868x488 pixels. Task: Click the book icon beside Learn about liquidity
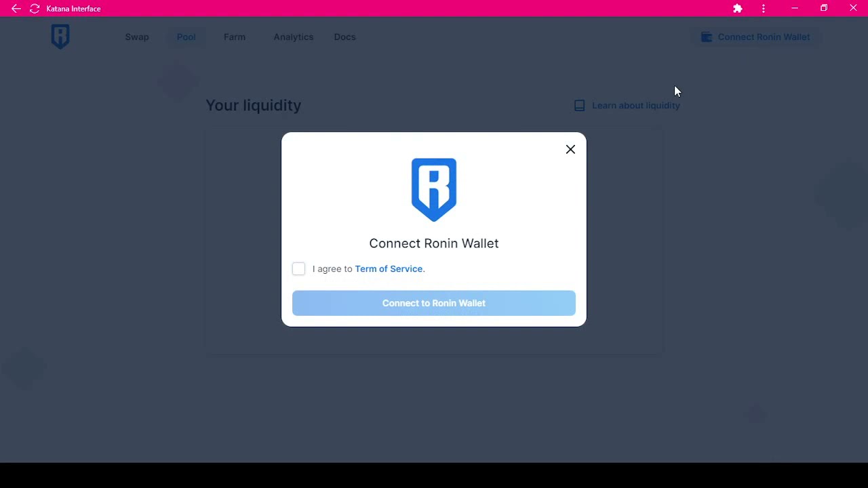(579, 106)
